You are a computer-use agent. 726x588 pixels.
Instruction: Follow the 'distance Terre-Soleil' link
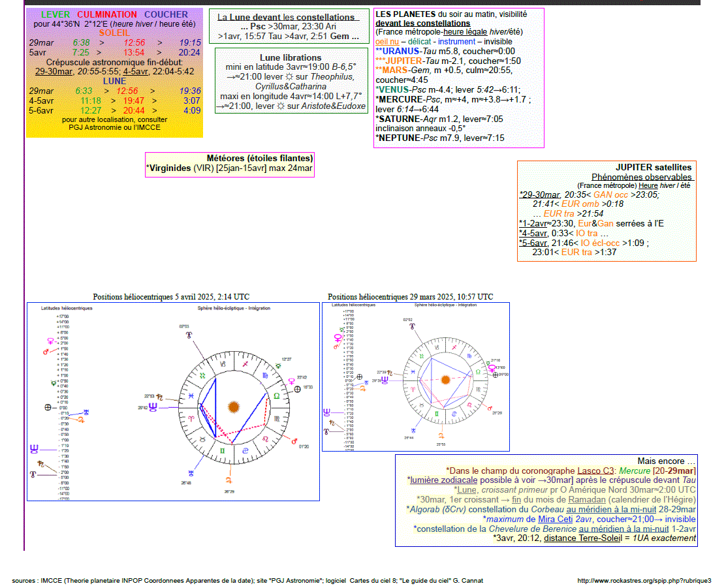pos(583,538)
